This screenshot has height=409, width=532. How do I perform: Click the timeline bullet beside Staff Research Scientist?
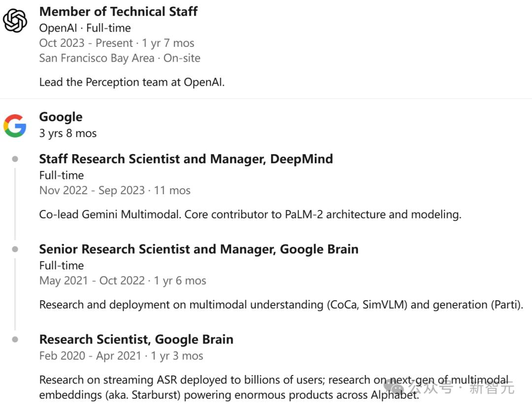pos(15,159)
